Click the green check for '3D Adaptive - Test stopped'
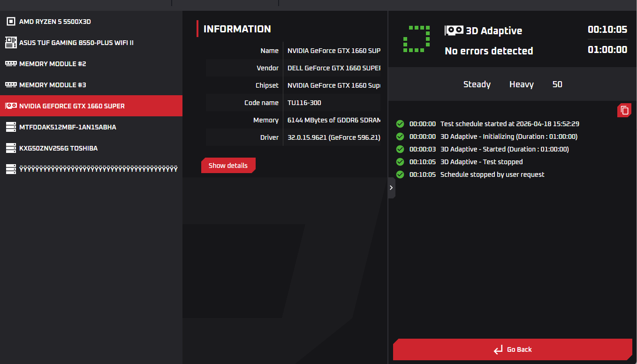 coord(400,162)
